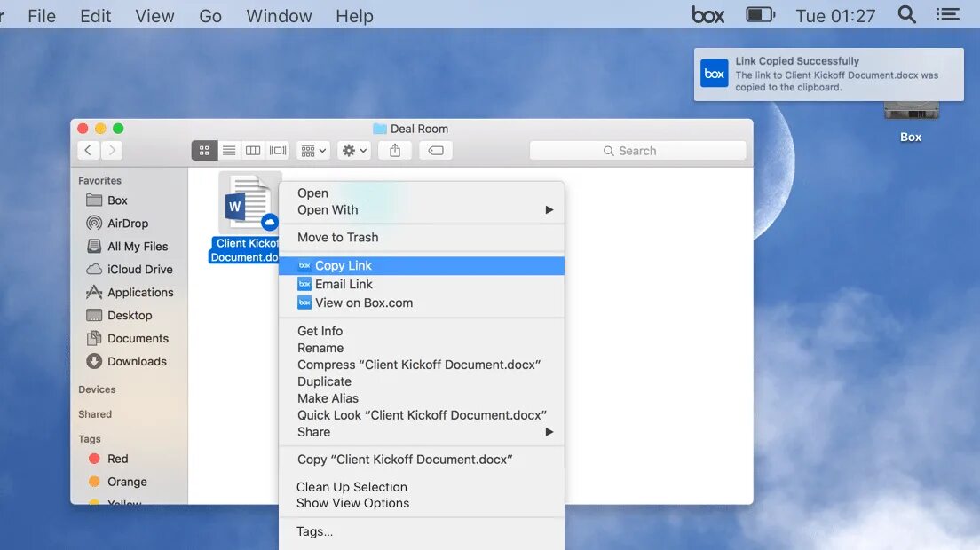
Task: Switch to icon view
Action: [x=204, y=151]
